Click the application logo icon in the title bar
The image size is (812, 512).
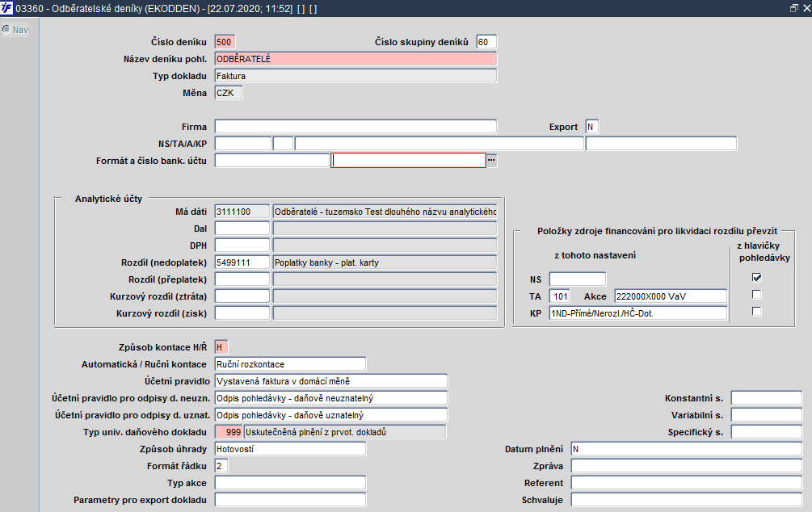coord(6,8)
